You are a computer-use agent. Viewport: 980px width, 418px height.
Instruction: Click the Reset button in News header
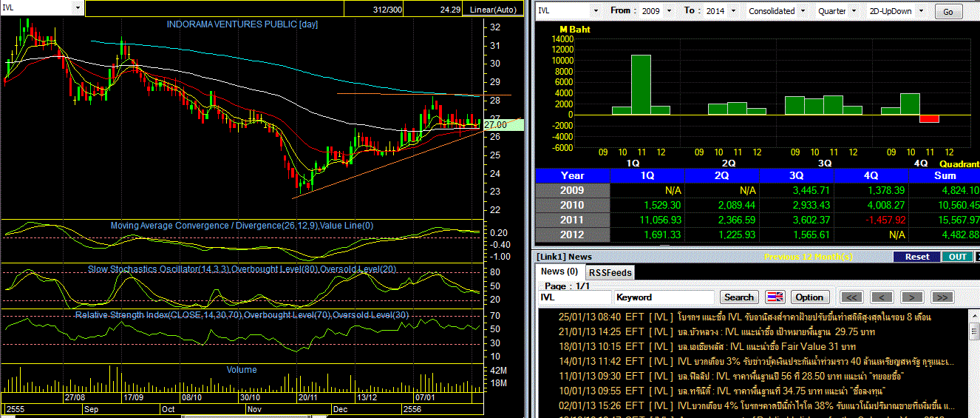(x=917, y=257)
